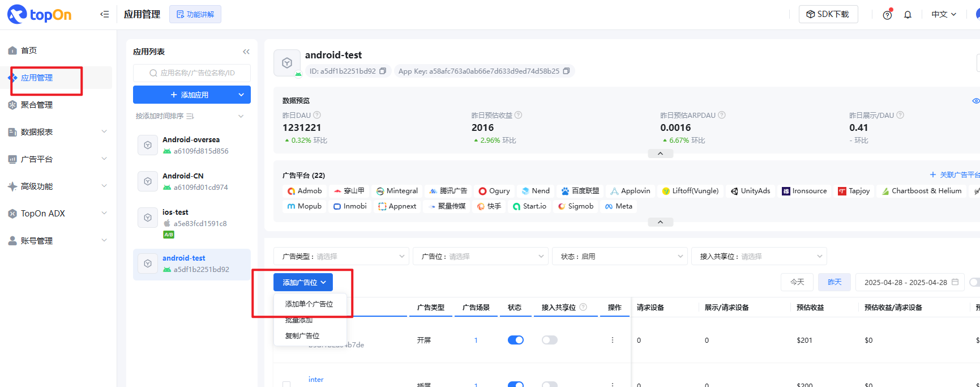Viewport: 980px width, 387px height.
Task: Collapse the left sidebar menu icon
Action: (x=104, y=14)
